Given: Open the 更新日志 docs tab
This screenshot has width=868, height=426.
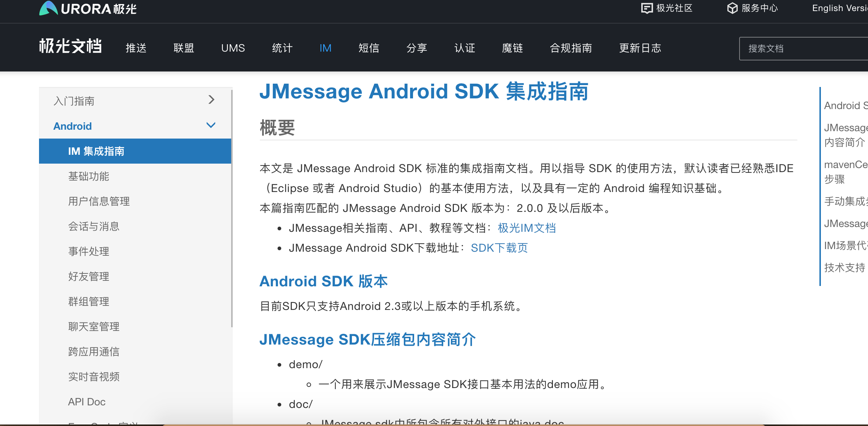Looking at the screenshot, I should (640, 48).
